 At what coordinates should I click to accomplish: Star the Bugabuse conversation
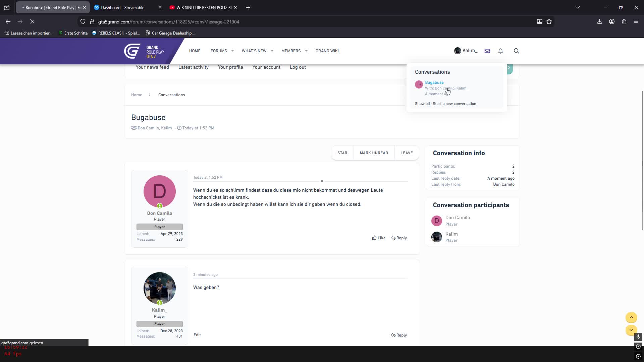point(342,153)
